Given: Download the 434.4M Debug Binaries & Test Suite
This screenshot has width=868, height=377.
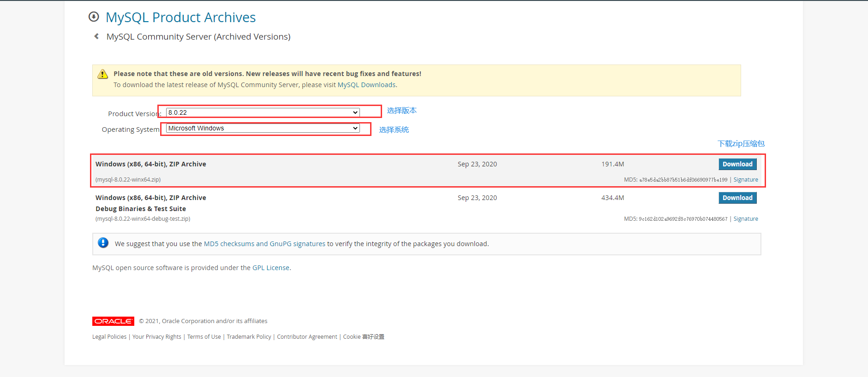Looking at the screenshot, I should (737, 198).
